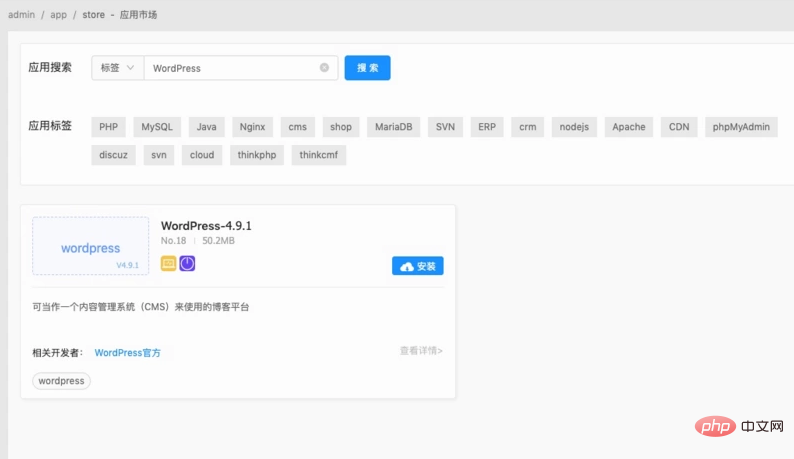Click the yellow square icon under WordPress-4.9.1
This screenshot has height=459, width=794.
pyautogui.click(x=169, y=264)
